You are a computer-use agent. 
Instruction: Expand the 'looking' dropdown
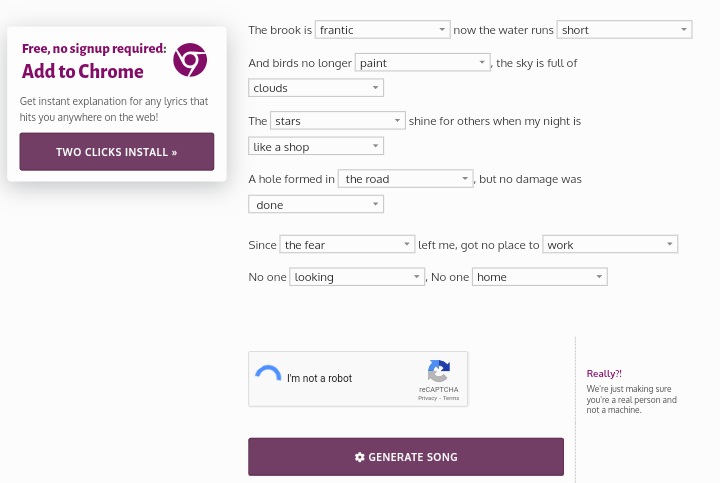tap(357, 277)
